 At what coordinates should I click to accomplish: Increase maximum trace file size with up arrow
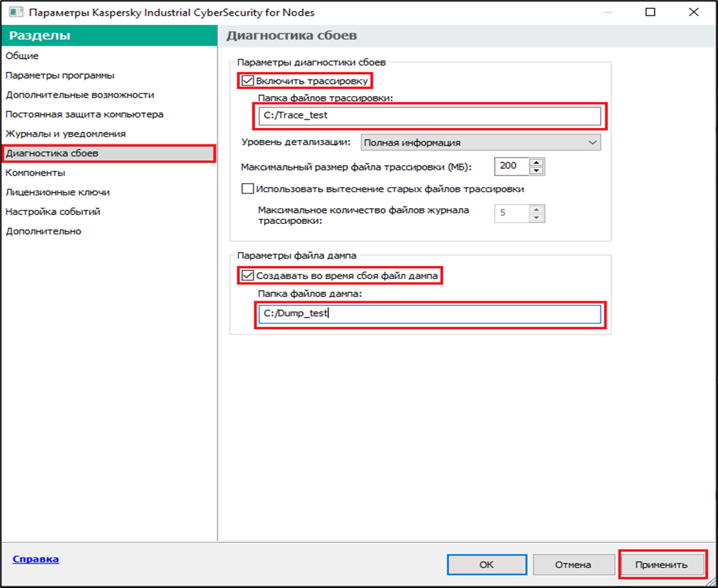537,162
